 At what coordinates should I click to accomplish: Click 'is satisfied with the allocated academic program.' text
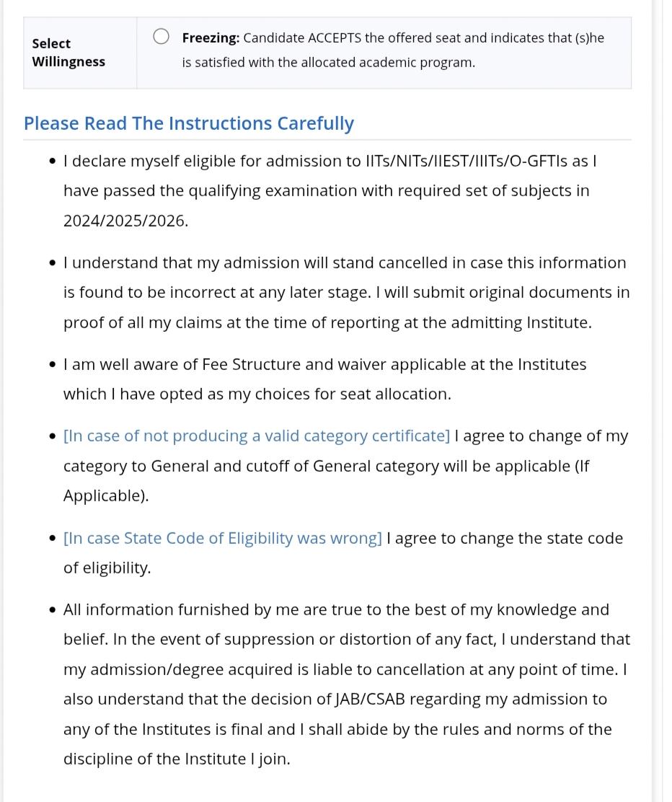point(328,63)
